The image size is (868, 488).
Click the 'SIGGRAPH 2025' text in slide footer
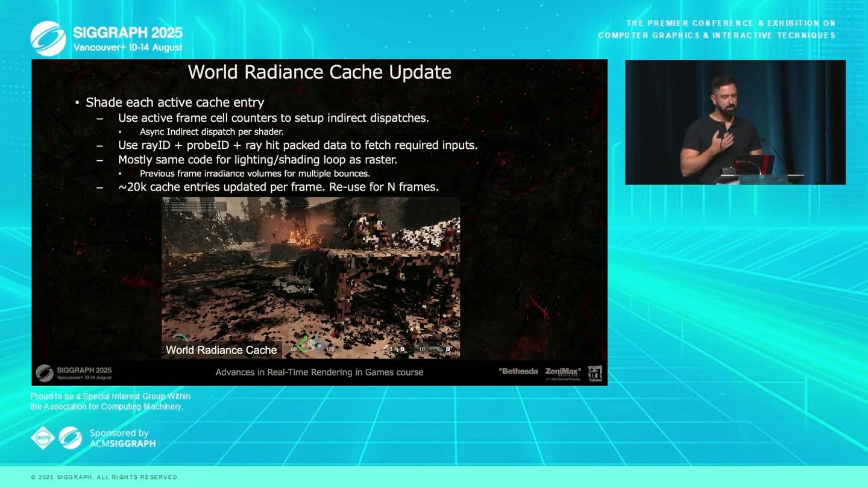[84, 370]
